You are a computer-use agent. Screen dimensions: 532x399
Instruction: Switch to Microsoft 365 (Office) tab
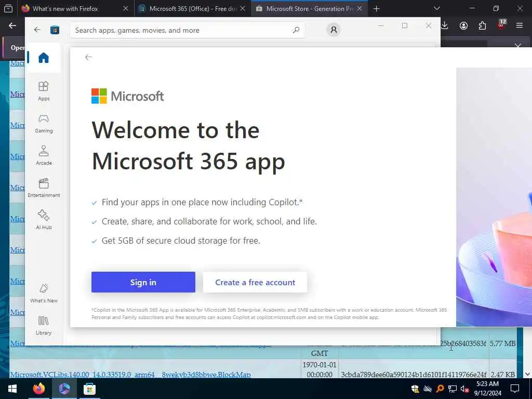click(x=193, y=9)
